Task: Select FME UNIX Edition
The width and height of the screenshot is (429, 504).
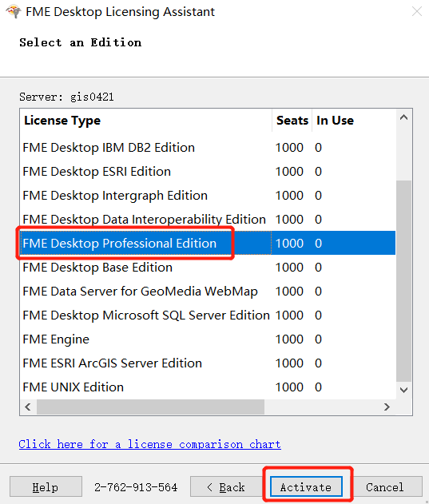Action: coord(208,387)
